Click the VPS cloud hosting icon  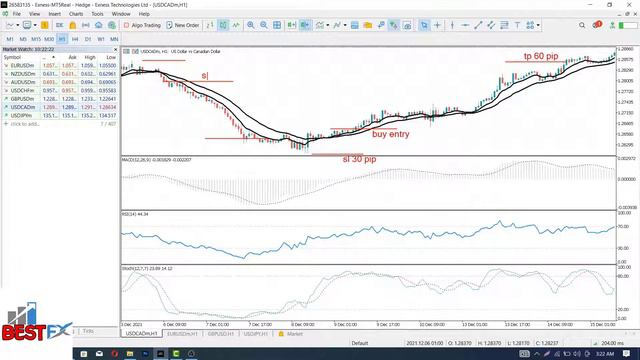coord(99,25)
